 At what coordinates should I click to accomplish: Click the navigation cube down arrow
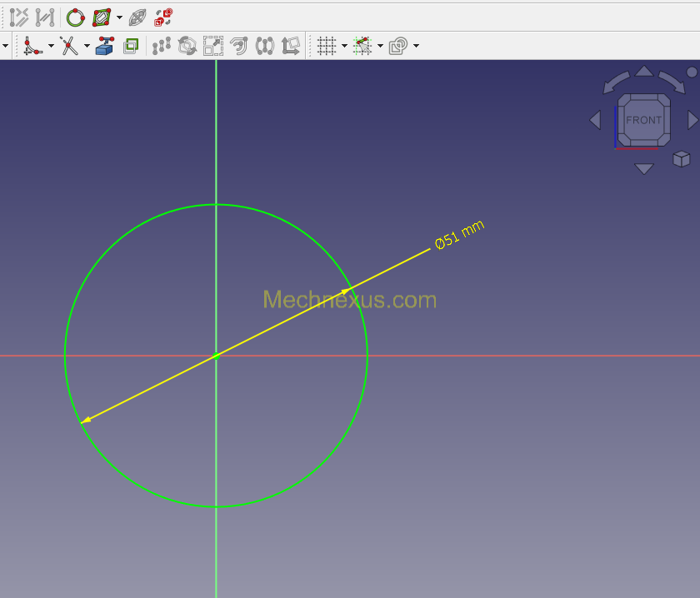[643, 168]
